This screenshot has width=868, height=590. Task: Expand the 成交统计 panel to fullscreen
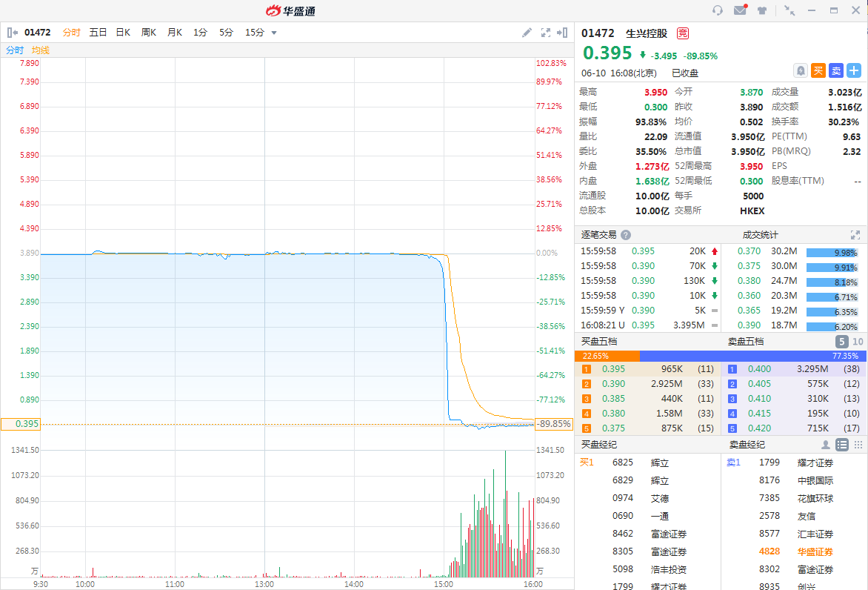click(855, 235)
